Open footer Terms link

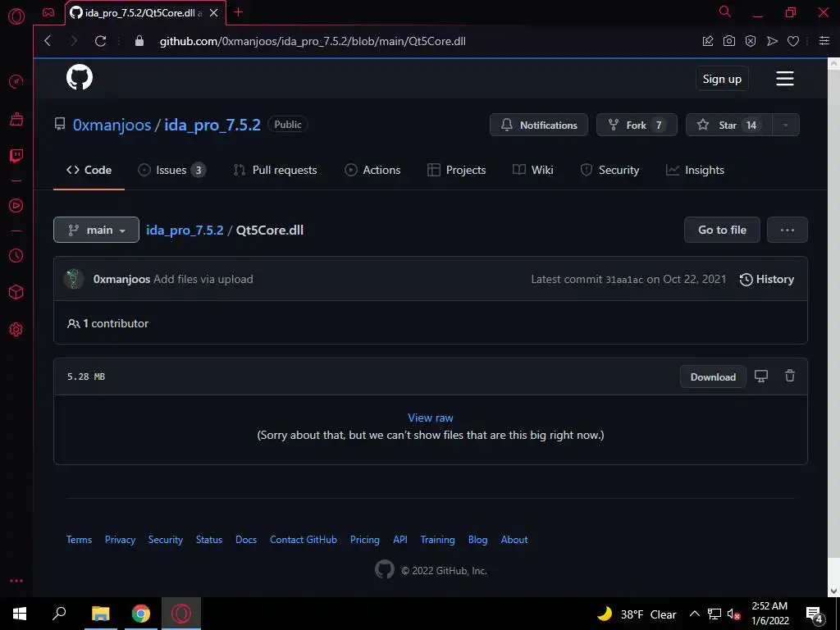tap(79, 540)
